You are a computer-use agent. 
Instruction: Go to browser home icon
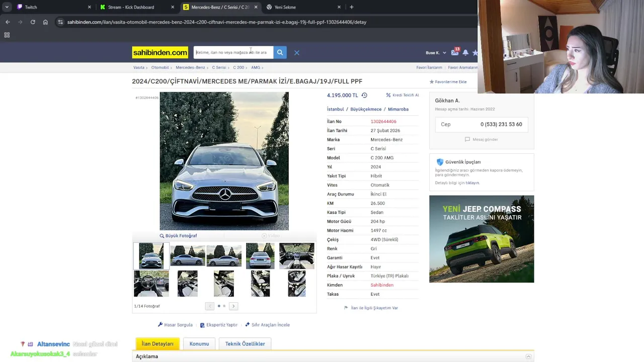[45, 22]
